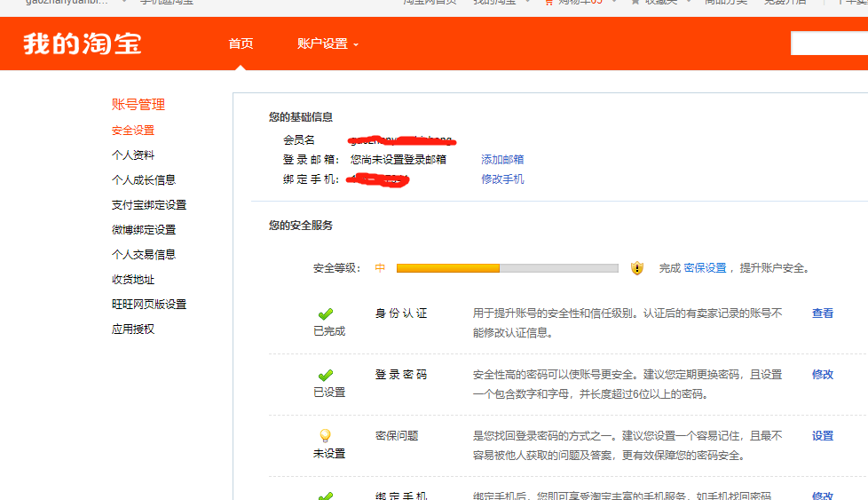Open 支付宝绑定设置 in the sidebar
This screenshot has width=868, height=500.
click(x=149, y=205)
